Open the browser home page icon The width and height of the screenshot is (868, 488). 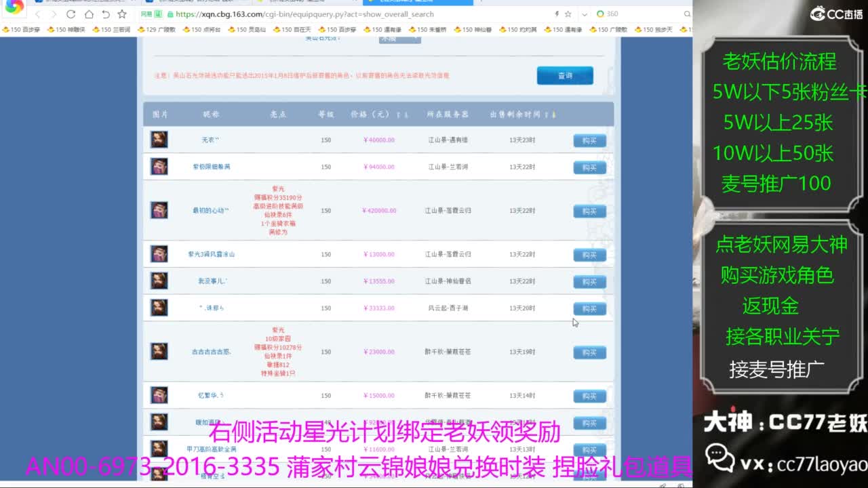89,14
